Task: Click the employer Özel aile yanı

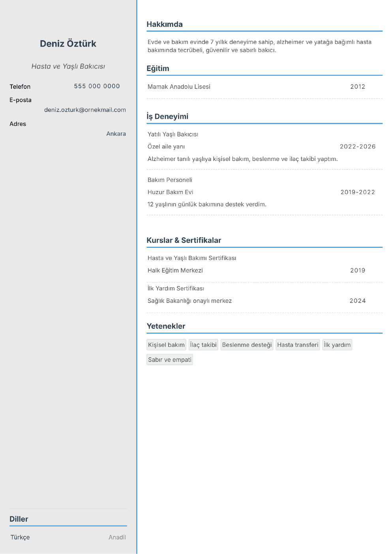Action: point(166,146)
